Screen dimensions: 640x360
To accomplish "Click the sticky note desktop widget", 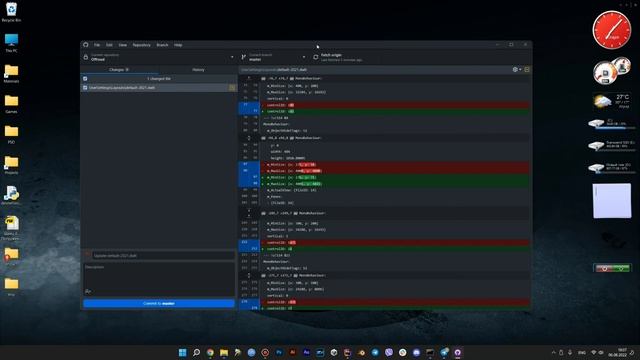I will [x=611, y=200].
